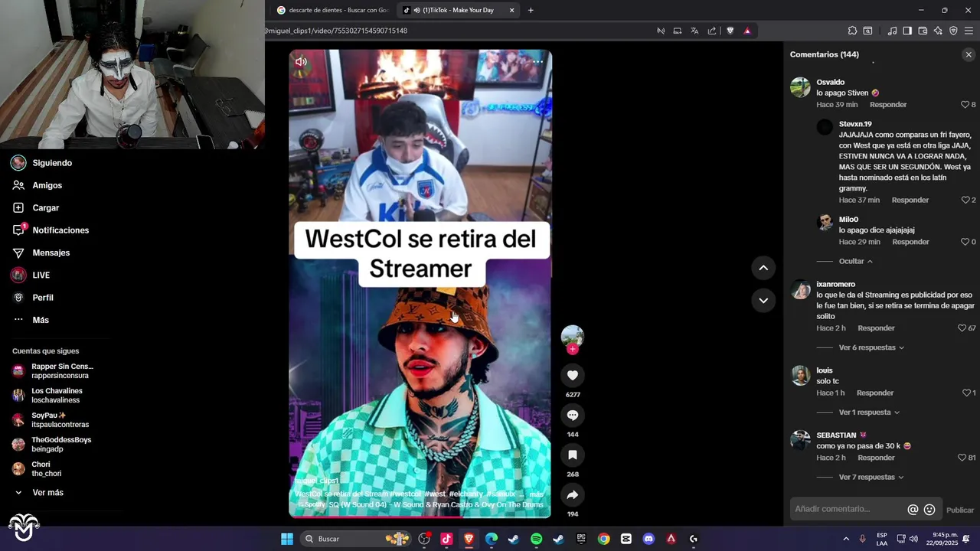
Task: Close the Comentarios panel
Action: (x=969, y=54)
